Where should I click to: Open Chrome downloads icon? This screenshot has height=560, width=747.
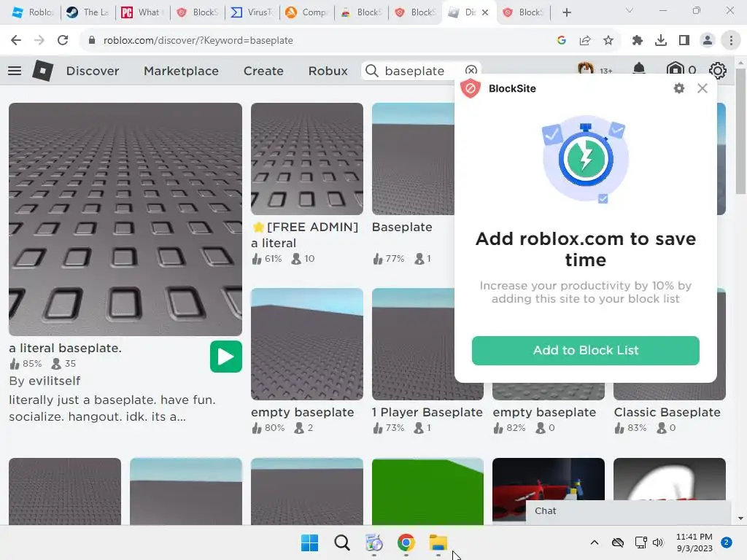[661, 41]
